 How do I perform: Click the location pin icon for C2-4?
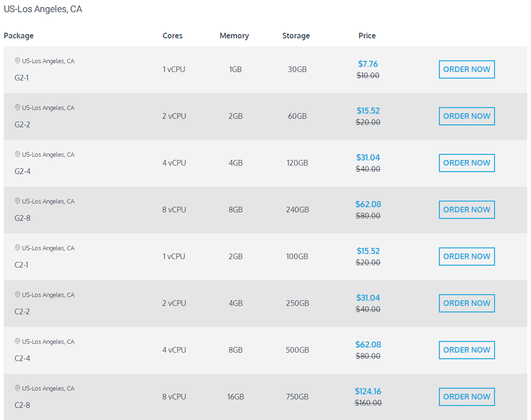pyautogui.click(x=18, y=341)
